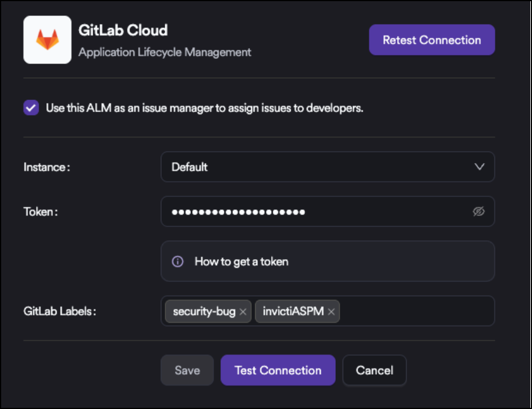Image resolution: width=532 pixels, height=409 pixels.
Task: Toggle token visibility with the eye icon
Action: point(479,212)
